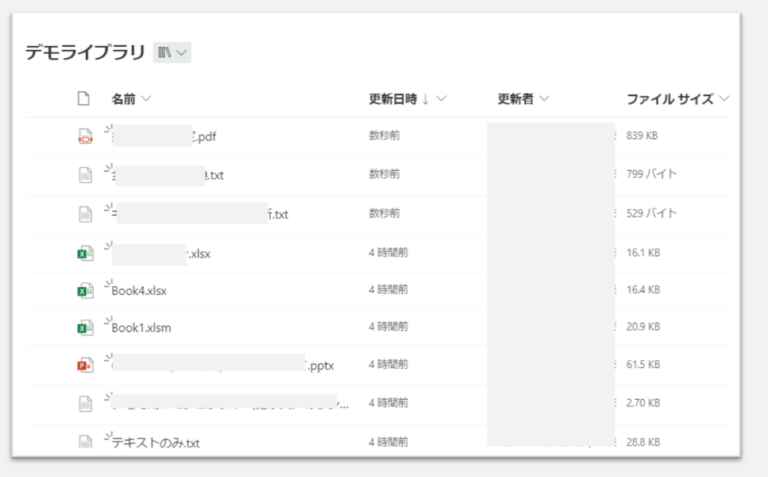768x477 pixels.
Task: Click the file type column header icon
Action: [x=85, y=99]
